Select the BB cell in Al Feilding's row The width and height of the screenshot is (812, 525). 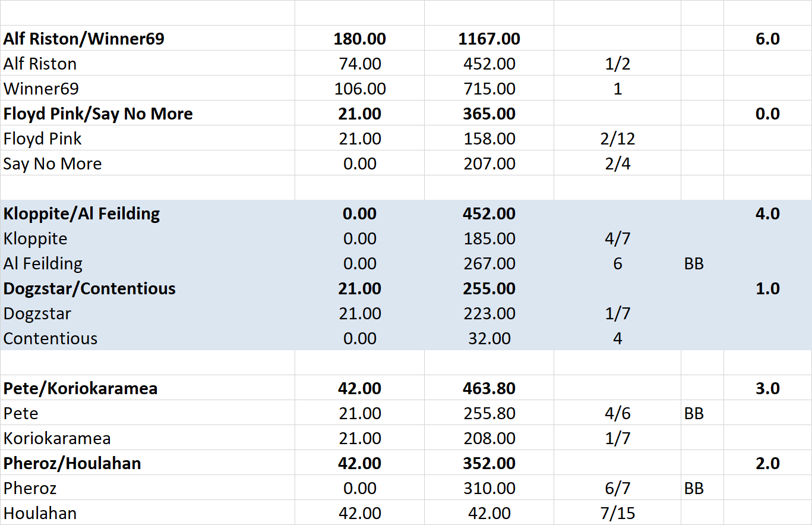point(694,264)
